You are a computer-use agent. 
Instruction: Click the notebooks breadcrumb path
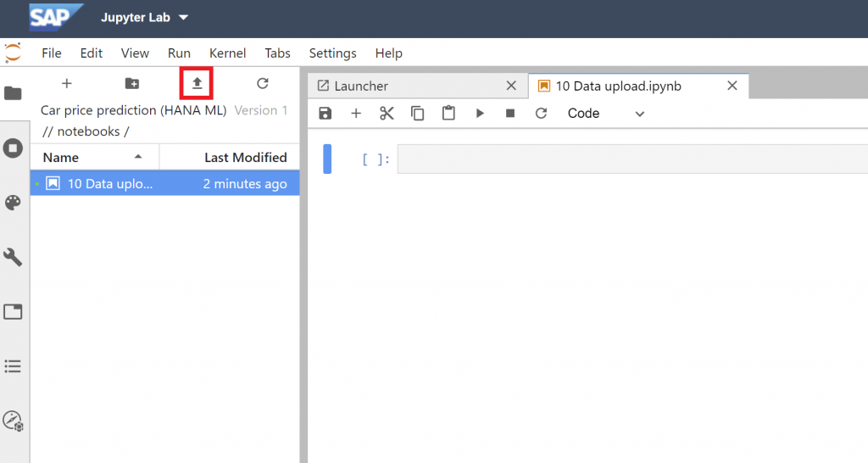(88, 131)
